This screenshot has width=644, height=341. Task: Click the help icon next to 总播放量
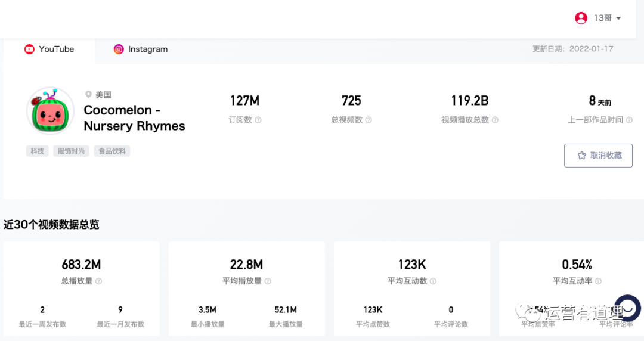click(98, 281)
